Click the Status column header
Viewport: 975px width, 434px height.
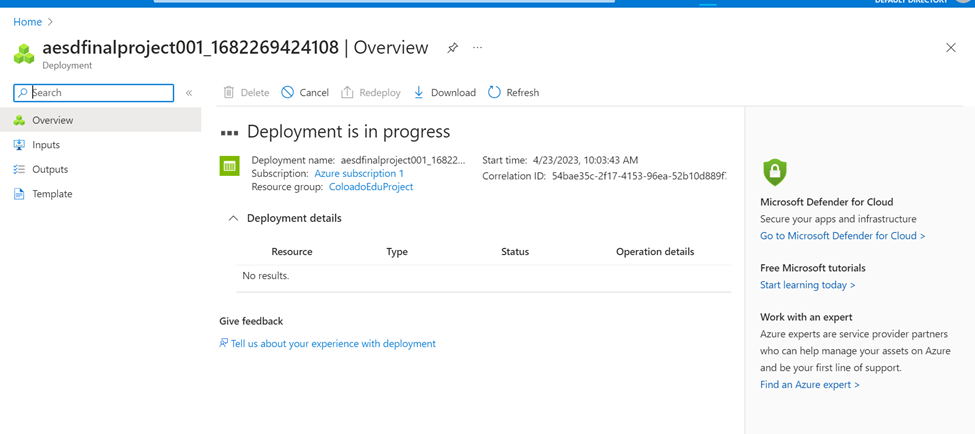point(515,252)
